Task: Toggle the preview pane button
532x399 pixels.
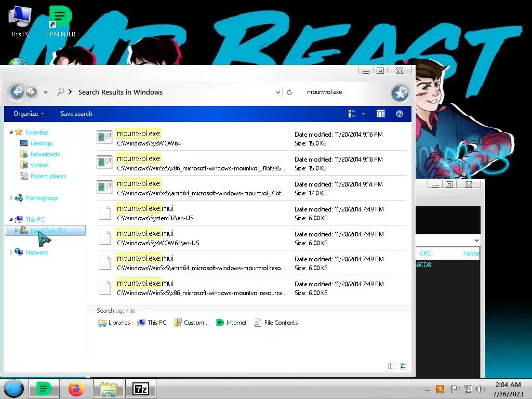Action: pos(381,114)
